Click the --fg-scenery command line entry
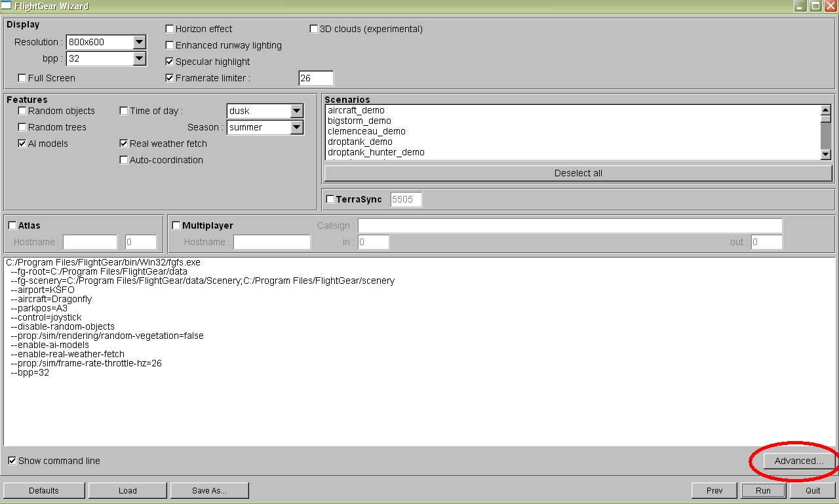Viewport: 839px width, 504px height. tap(203, 281)
